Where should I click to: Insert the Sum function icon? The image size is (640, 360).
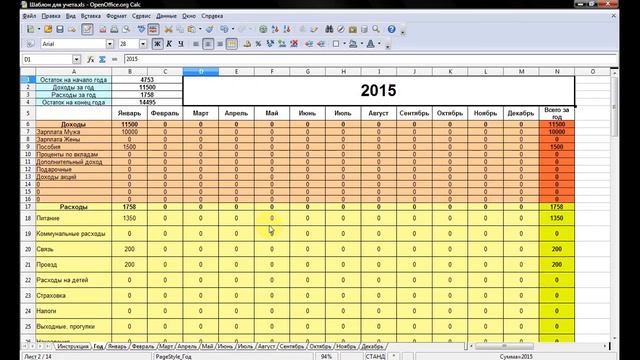click(102, 60)
